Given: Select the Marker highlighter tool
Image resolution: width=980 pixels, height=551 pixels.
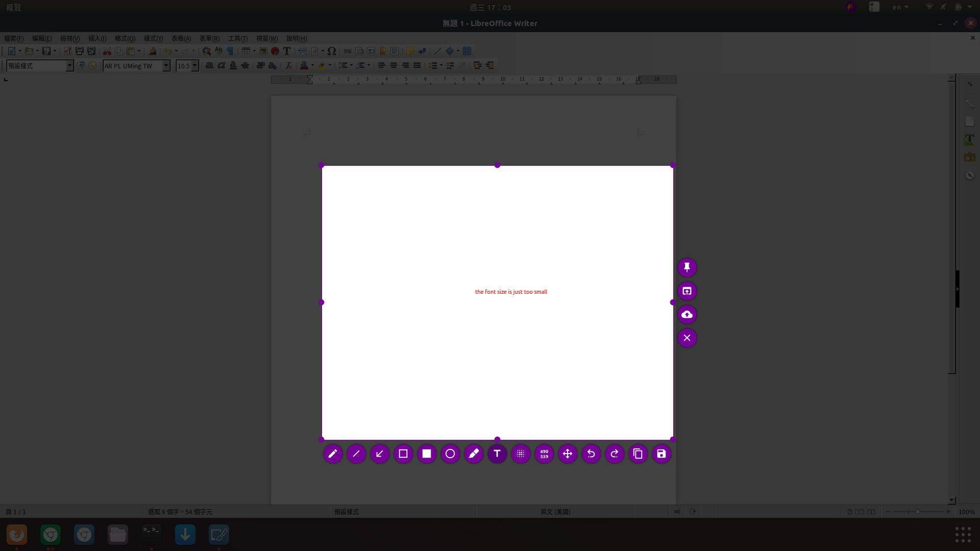Looking at the screenshot, I should click(x=474, y=454).
